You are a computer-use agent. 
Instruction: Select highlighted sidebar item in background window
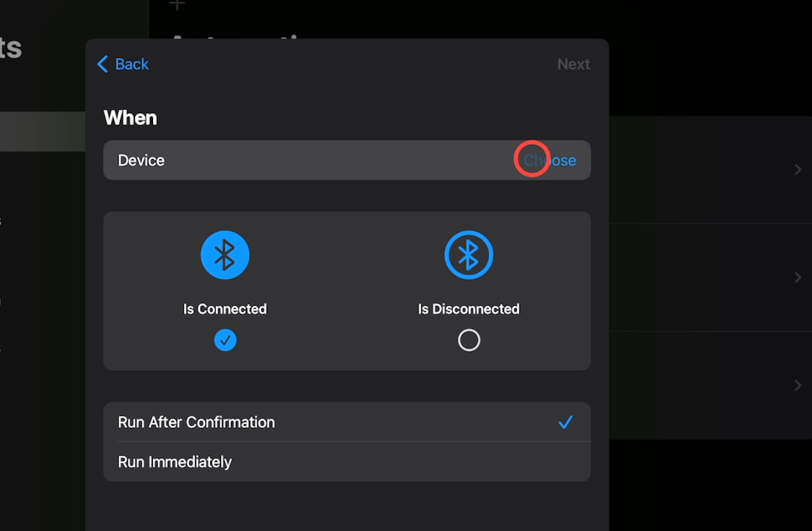tap(42, 131)
